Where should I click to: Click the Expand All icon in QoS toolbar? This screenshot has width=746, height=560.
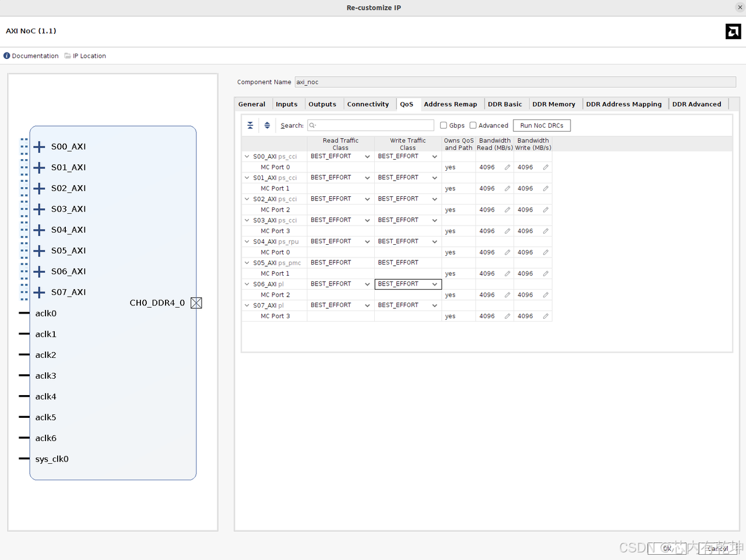(267, 125)
